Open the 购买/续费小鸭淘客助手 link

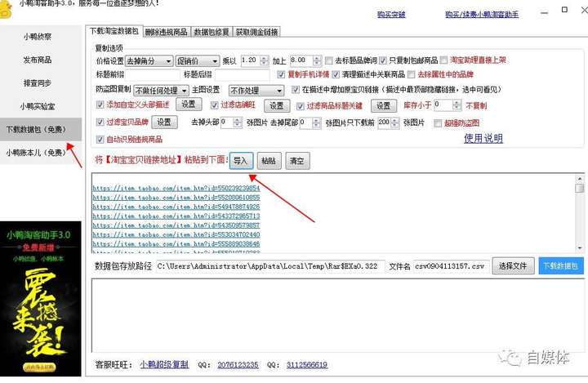pyautogui.click(x=482, y=14)
